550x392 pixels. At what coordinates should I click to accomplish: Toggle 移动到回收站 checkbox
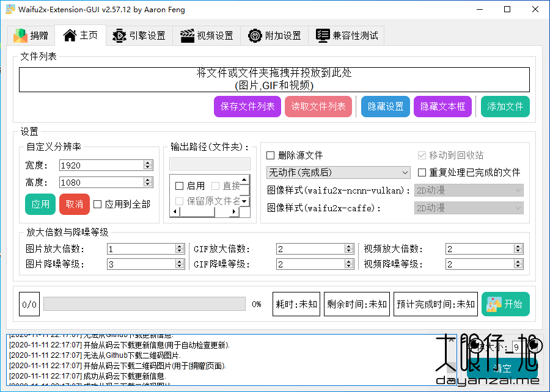coord(451,155)
